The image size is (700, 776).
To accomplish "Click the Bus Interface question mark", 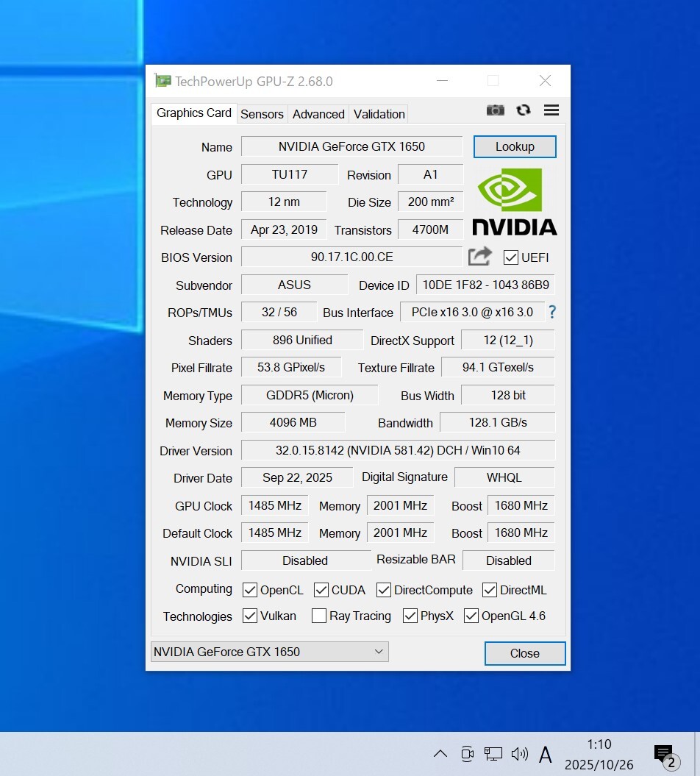I will (x=552, y=312).
